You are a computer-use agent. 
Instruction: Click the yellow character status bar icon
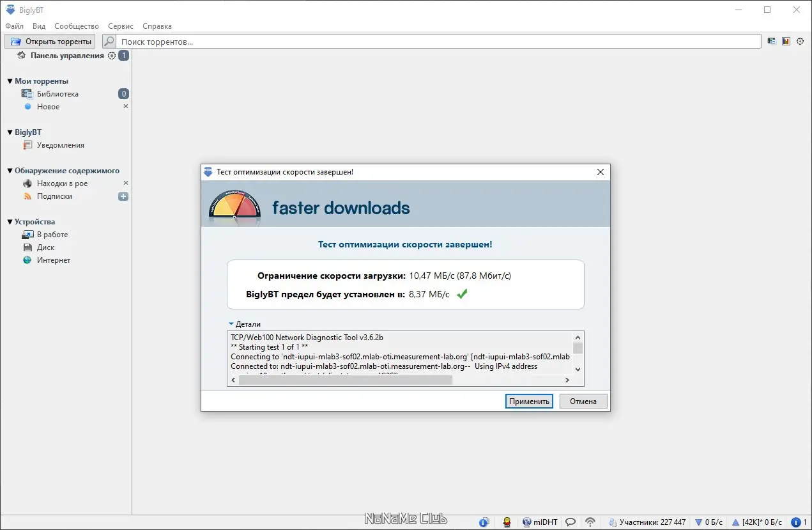click(x=507, y=522)
